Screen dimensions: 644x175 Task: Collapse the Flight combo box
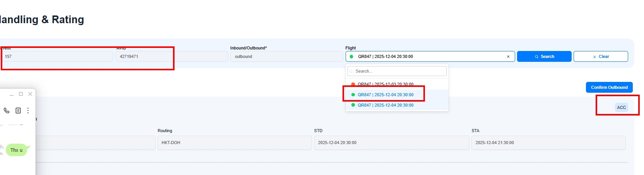point(426,56)
